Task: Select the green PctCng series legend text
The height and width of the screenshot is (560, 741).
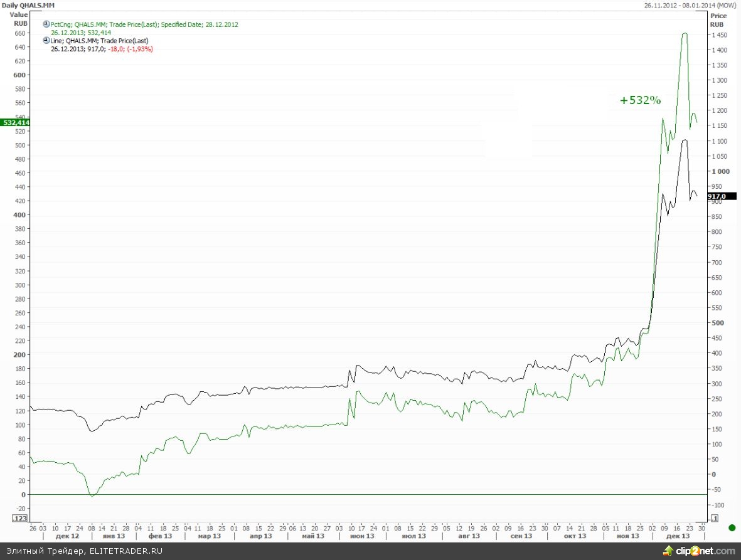Action: coord(144,24)
